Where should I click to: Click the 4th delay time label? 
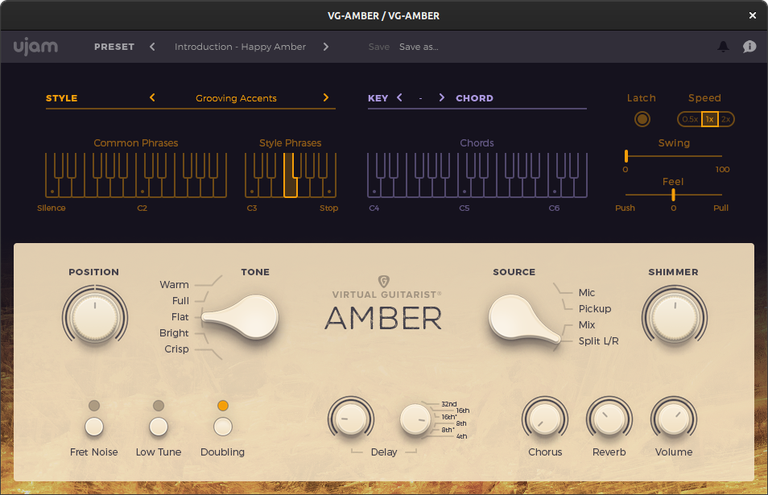point(461,436)
